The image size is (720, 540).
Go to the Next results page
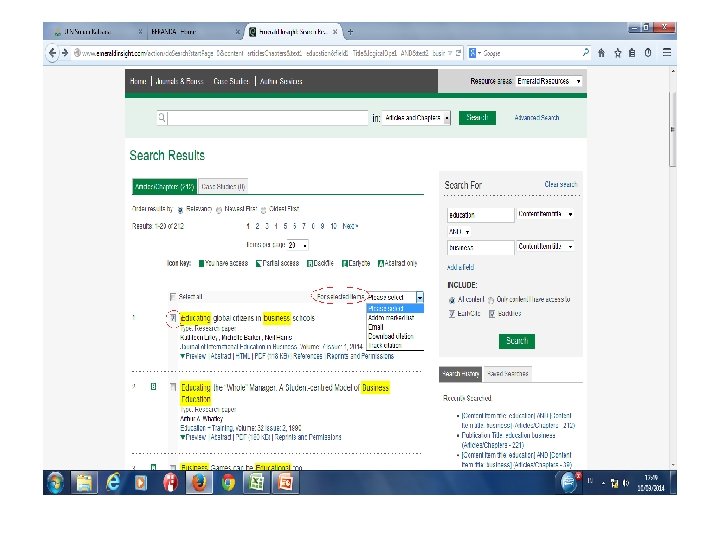click(x=350, y=226)
